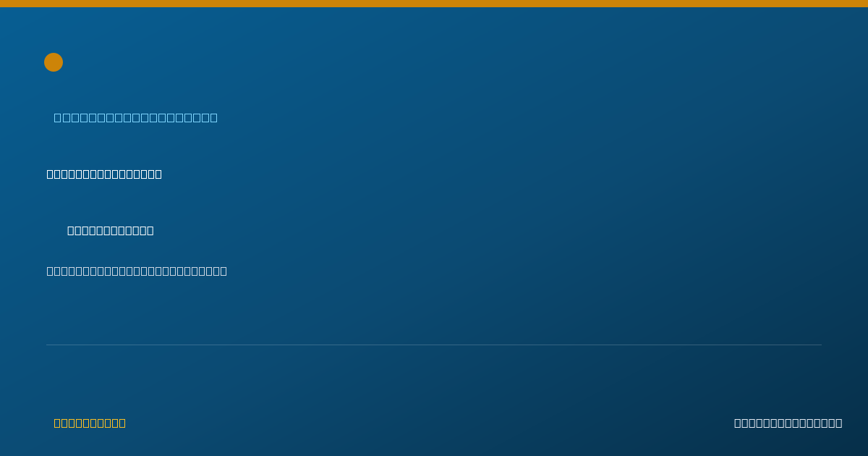868x456 pixels.
Task: Click the end of the indented white line
Action: tap(150, 230)
